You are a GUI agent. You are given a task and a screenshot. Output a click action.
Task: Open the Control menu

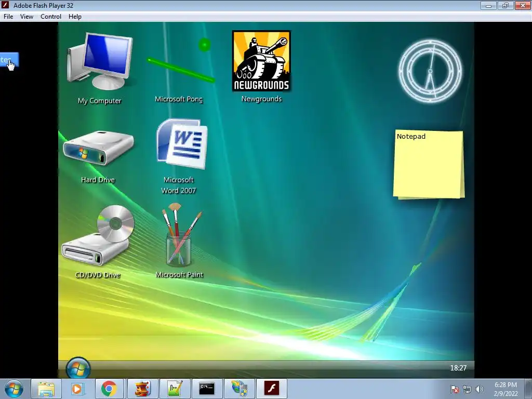(x=51, y=17)
